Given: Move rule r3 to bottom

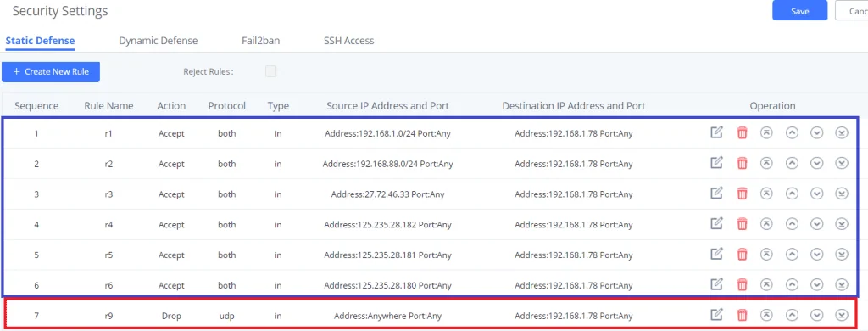Looking at the screenshot, I should click(842, 194).
